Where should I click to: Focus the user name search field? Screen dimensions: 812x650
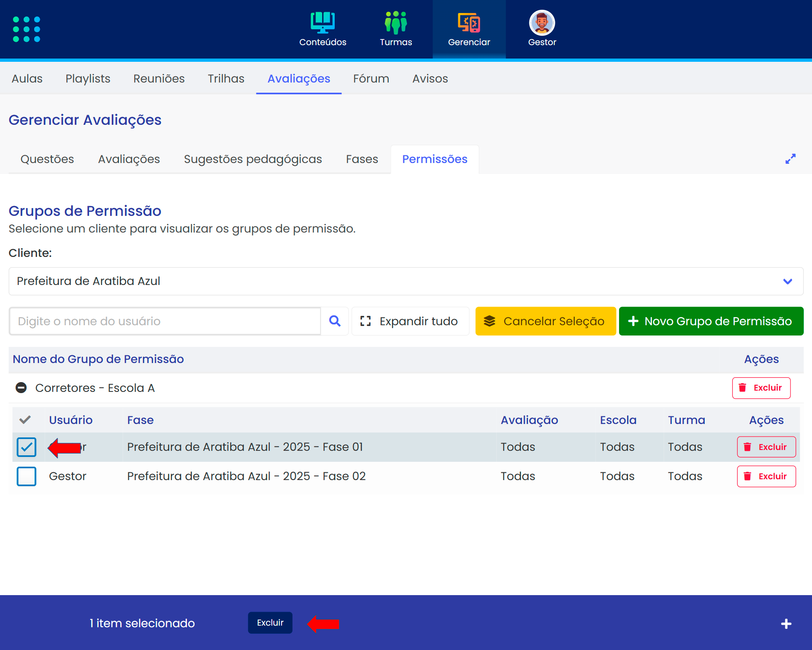click(165, 321)
